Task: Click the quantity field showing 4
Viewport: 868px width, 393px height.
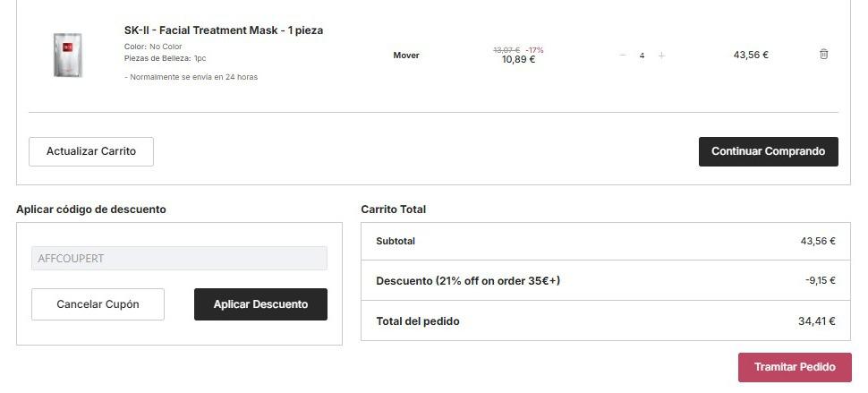Action: click(x=642, y=56)
